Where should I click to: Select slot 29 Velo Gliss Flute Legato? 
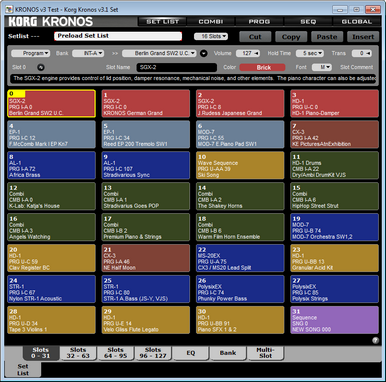pyautogui.click(x=146, y=321)
